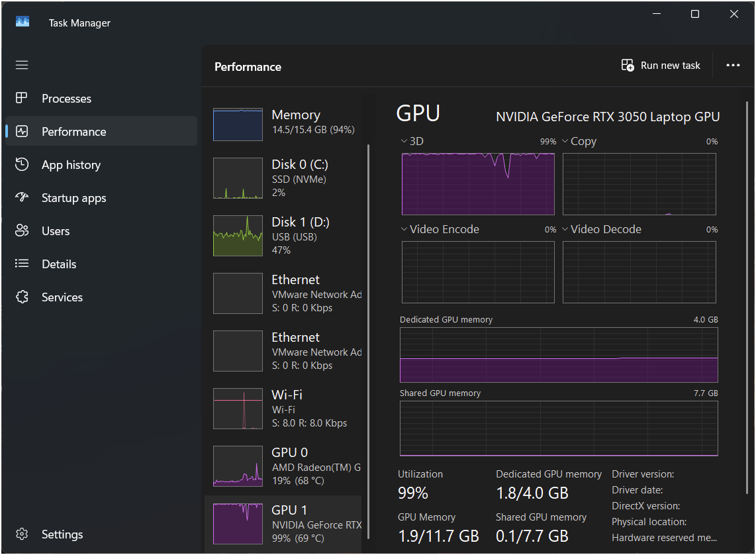Click the 1.9/11.7 GB GPU Memory value

click(x=438, y=536)
